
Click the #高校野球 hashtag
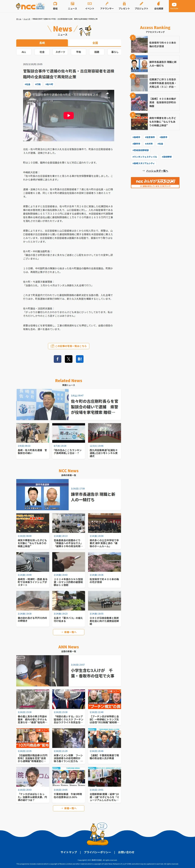click(x=167, y=157)
